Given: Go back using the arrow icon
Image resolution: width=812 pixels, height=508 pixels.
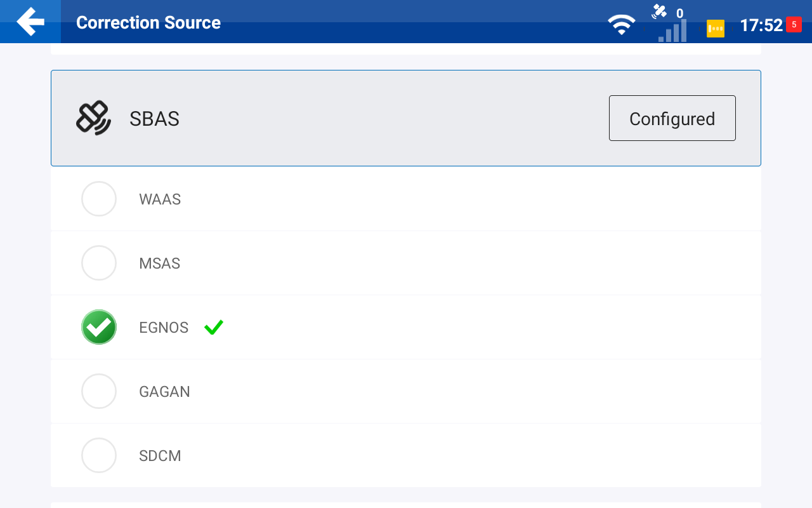Looking at the screenshot, I should [x=30, y=22].
